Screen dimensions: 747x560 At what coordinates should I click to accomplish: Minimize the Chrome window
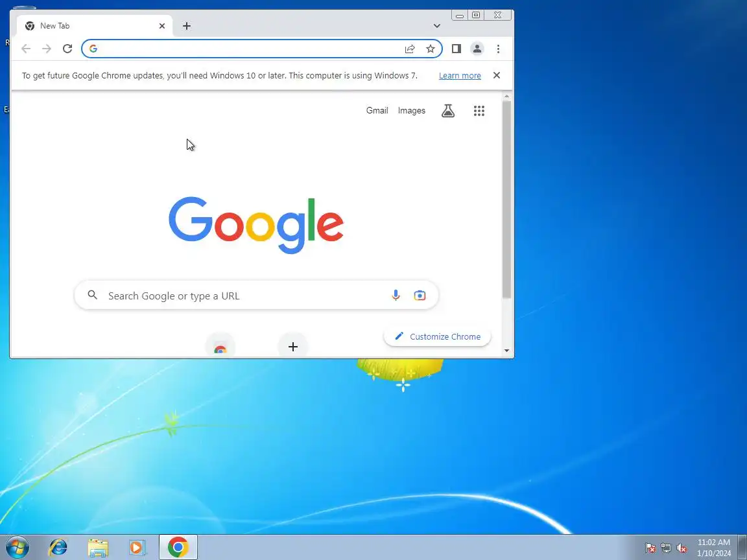click(459, 16)
